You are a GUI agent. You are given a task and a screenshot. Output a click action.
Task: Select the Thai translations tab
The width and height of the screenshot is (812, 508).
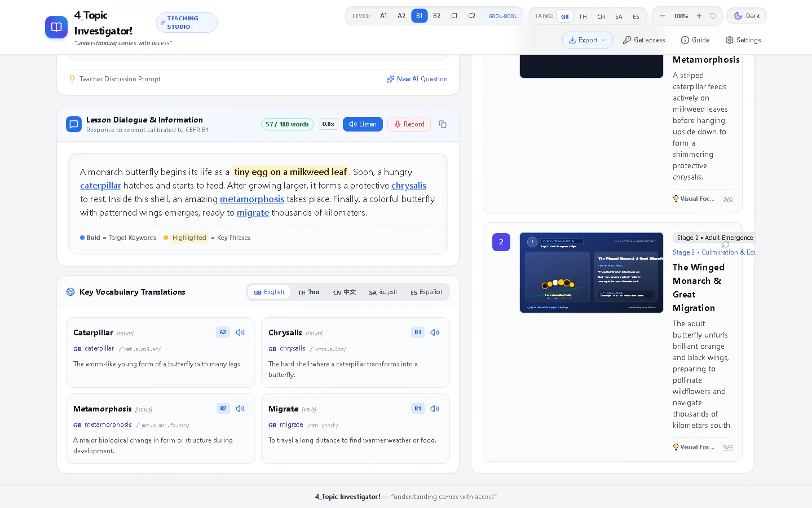308,292
